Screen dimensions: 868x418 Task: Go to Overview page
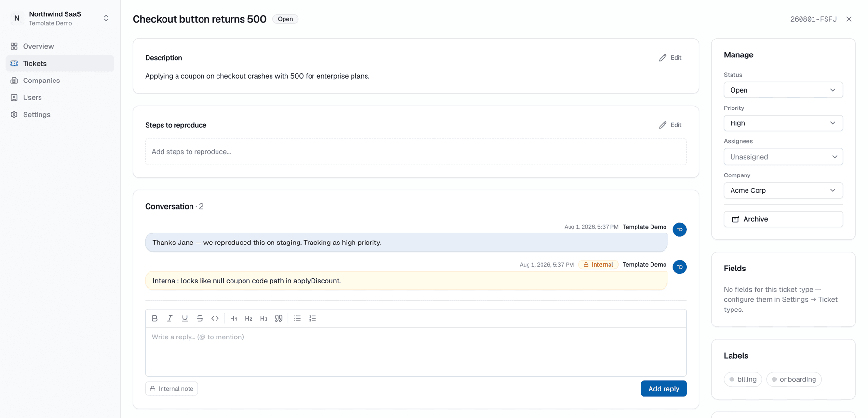coord(60,46)
